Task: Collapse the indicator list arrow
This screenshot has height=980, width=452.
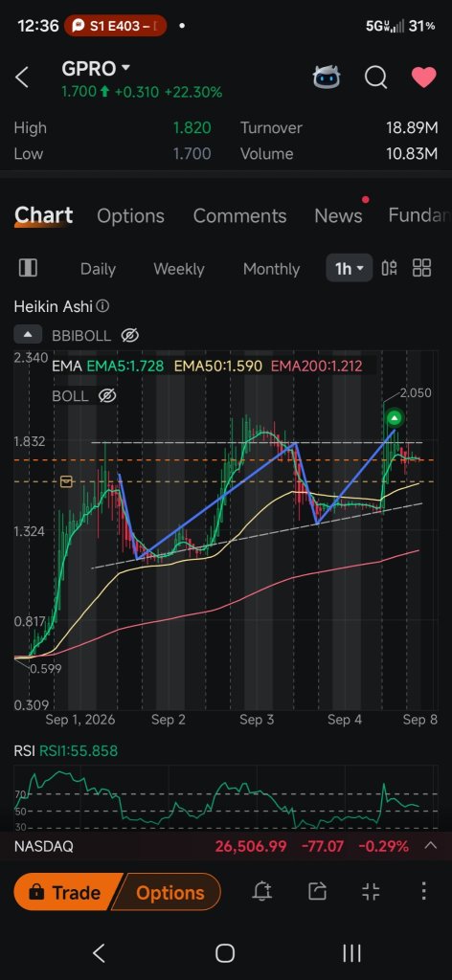Action: [28, 335]
